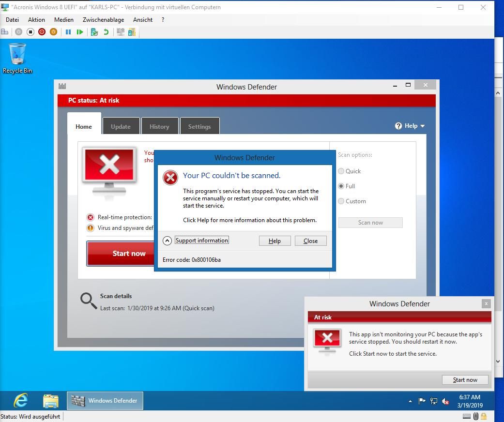Select the Full scan option
Screen dimensions: 504x422
coord(347,186)
